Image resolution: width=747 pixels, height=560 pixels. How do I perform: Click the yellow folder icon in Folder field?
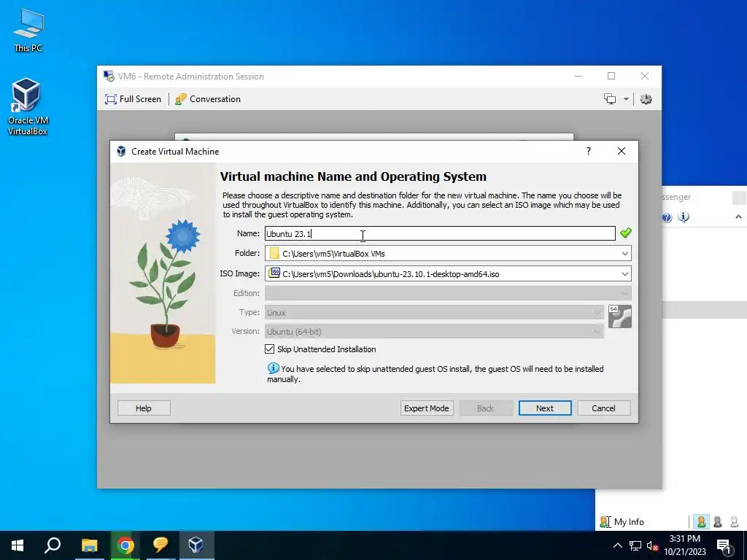coord(274,253)
